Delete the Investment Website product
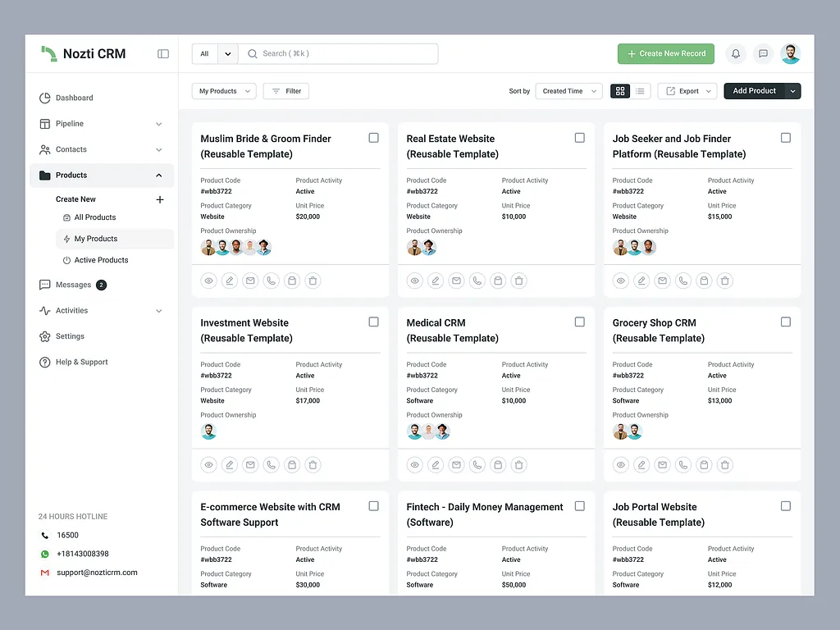 [313, 464]
